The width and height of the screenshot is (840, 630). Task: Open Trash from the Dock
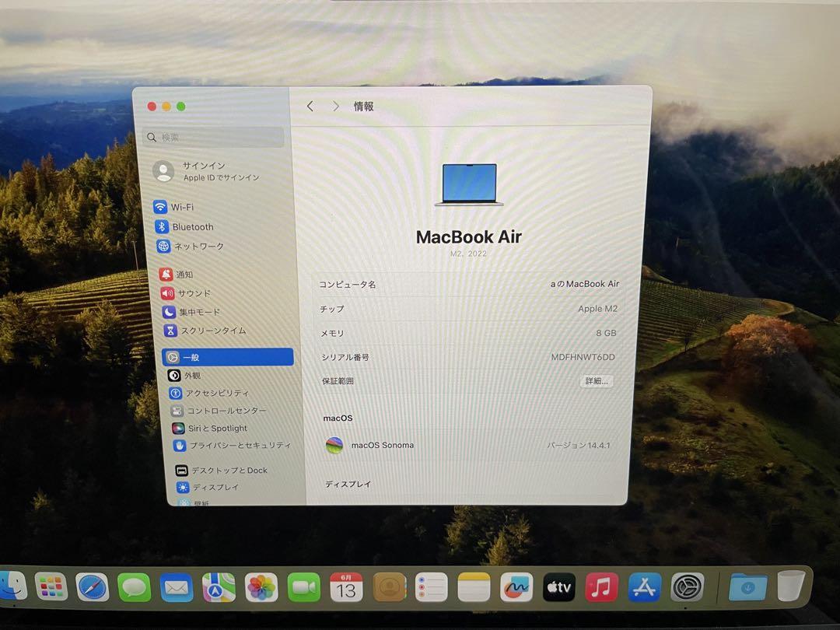(x=791, y=586)
